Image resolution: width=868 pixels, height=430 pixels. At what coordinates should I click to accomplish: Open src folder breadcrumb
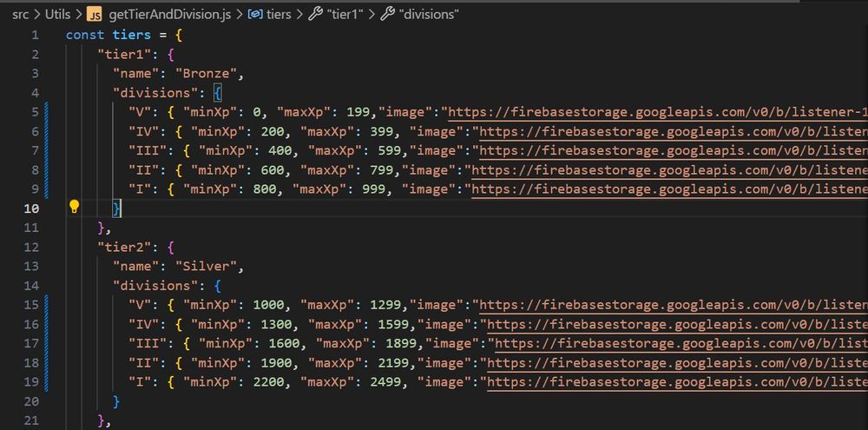[21, 15]
